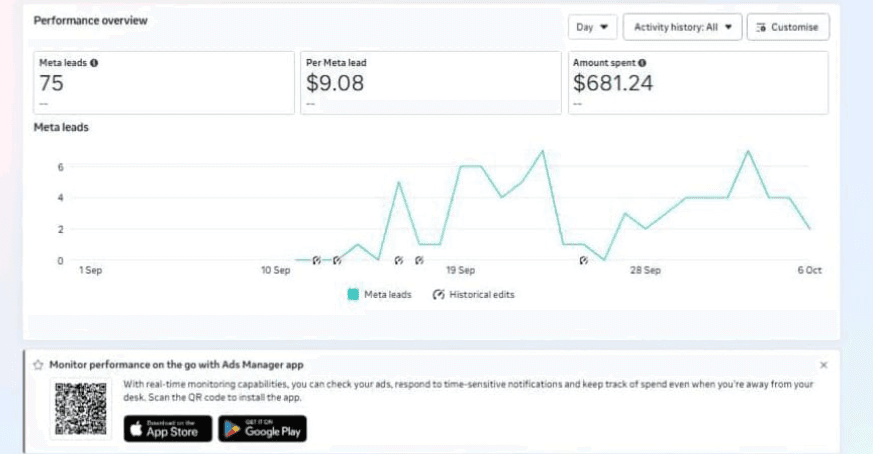Viewport: 873px width, 454px height.
Task: Click the Monitor performance on the go title
Action: [176, 365]
